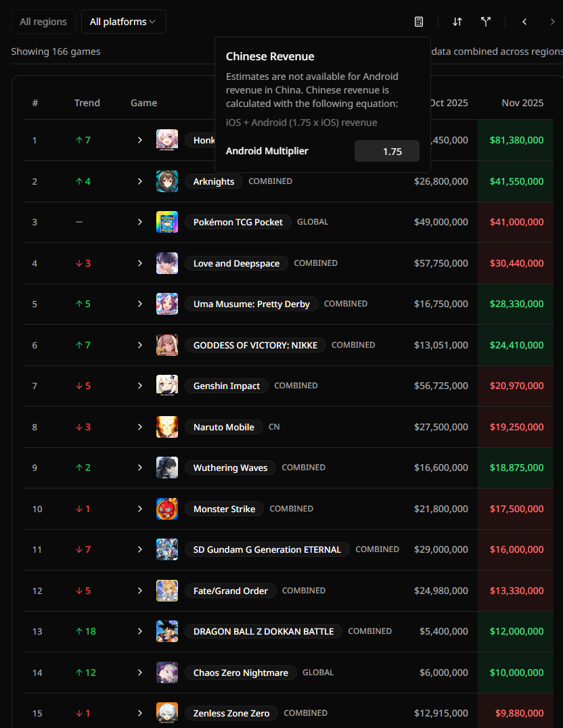Image resolution: width=563 pixels, height=728 pixels.
Task: Open the calculator revenue settings icon
Action: pos(419,22)
